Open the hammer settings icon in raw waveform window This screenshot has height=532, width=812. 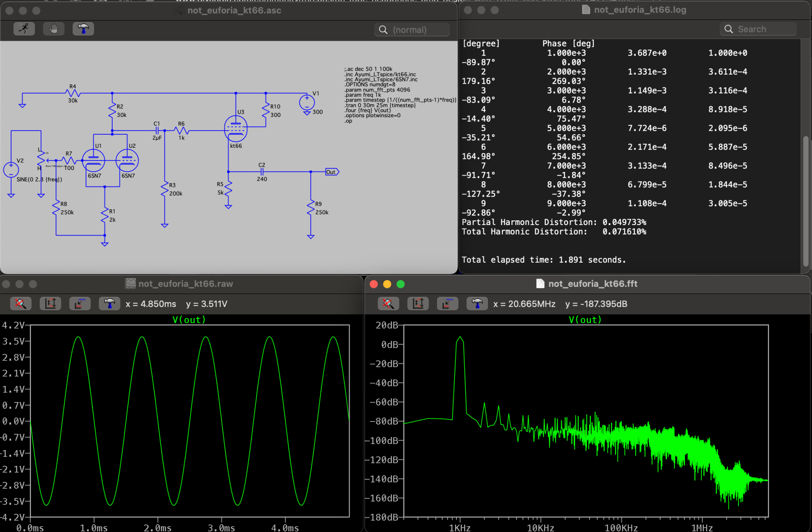109,304
